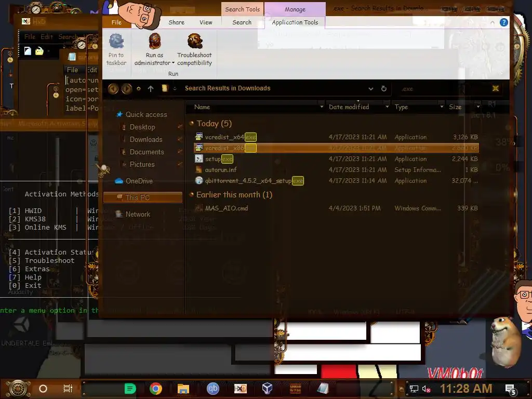Open the File menu in HxD
The image size is (532, 399).
[30, 36]
